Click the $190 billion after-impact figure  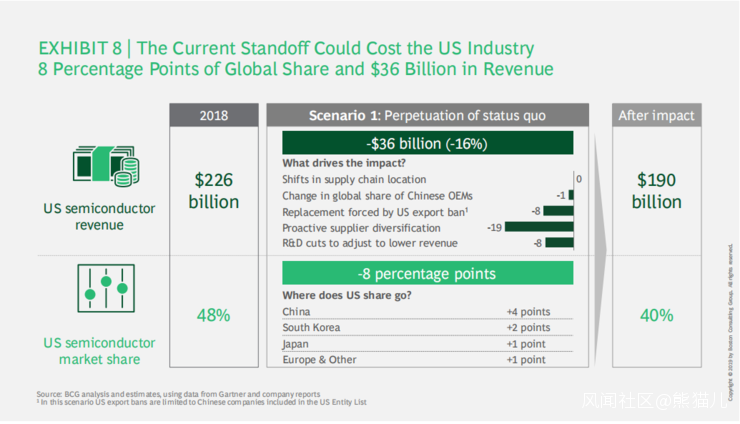click(656, 190)
